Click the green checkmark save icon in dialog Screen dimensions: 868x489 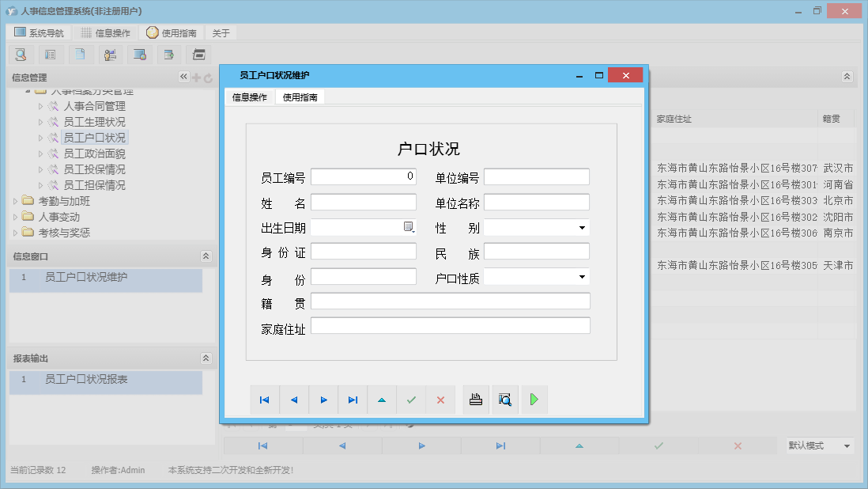[411, 400]
